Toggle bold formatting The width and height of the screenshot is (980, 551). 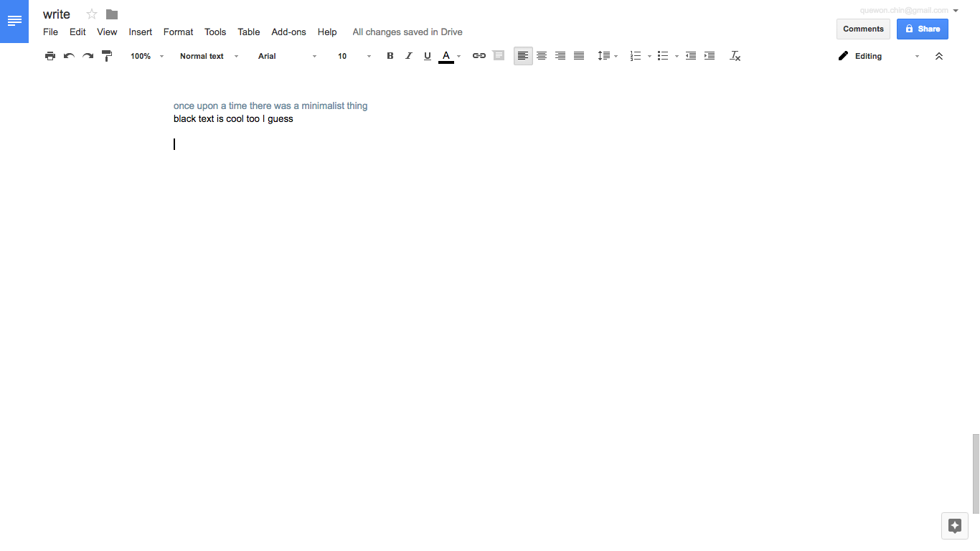[390, 56]
